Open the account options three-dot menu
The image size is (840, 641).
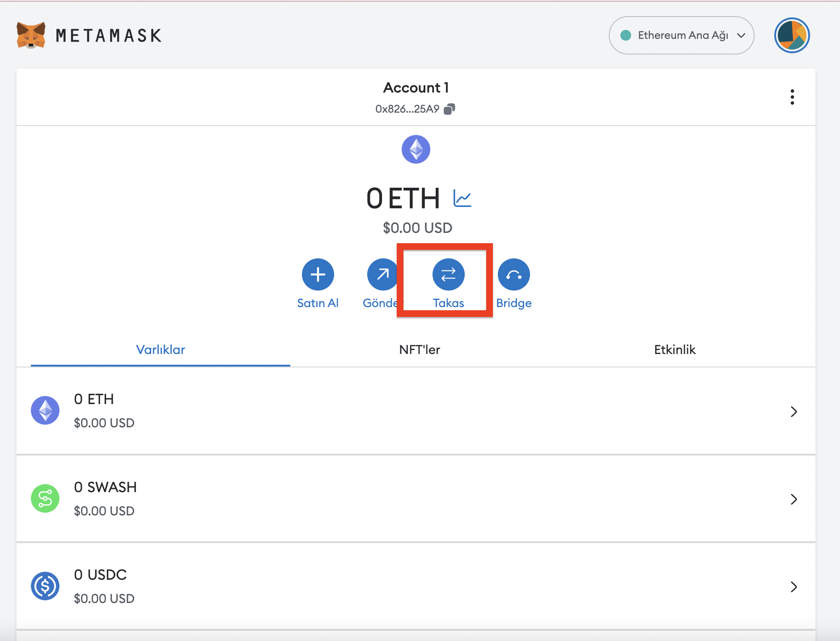[x=792, y=97]
